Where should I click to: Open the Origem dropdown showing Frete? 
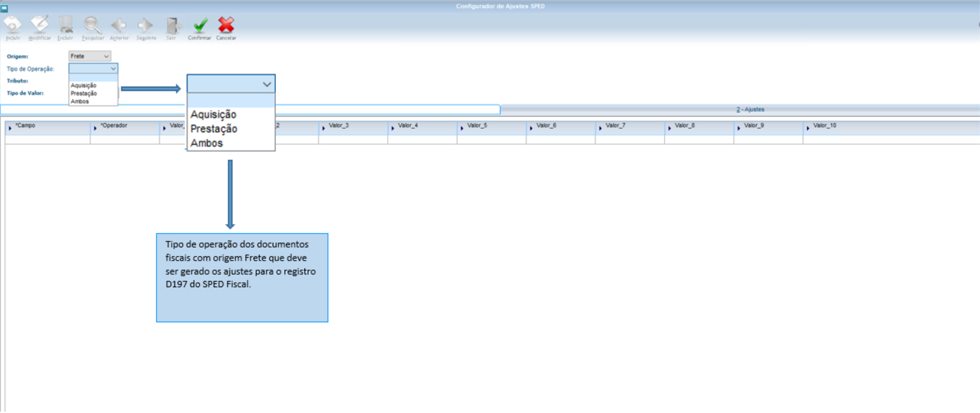89,56
